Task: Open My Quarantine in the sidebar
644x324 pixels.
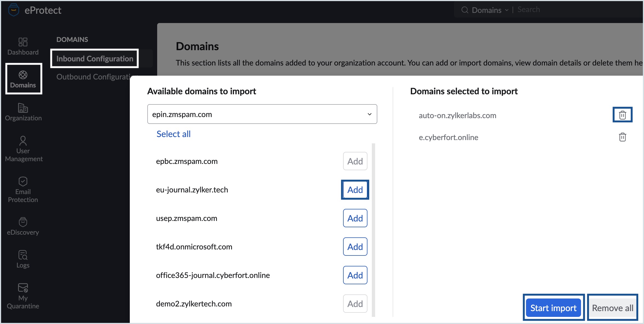Action: coord(23,296)
